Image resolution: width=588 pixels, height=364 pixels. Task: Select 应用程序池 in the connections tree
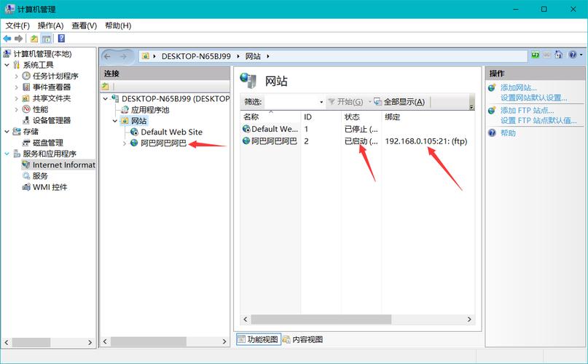tap(149, 109)
